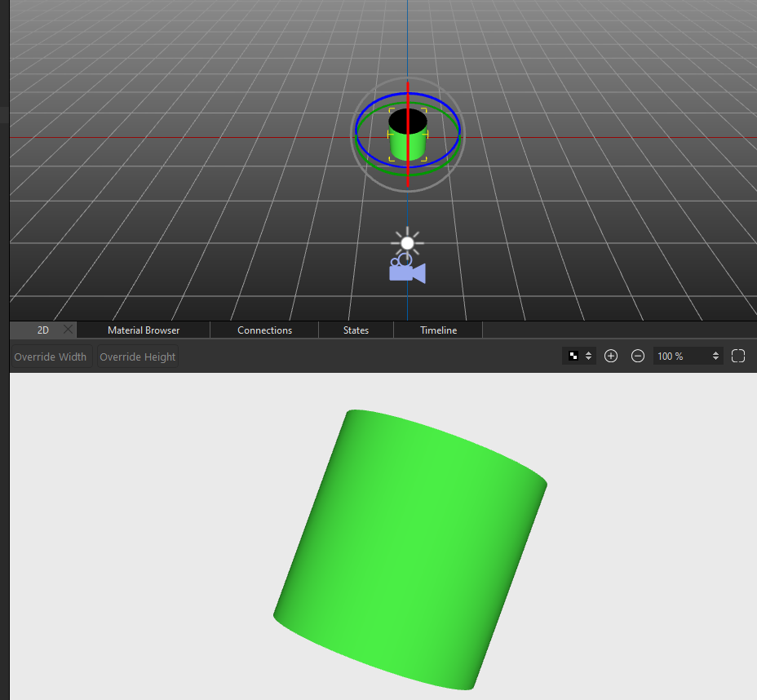This screenshot has width=757, height=700.
Task: Open the Connections tab
Action: point(264,330)
